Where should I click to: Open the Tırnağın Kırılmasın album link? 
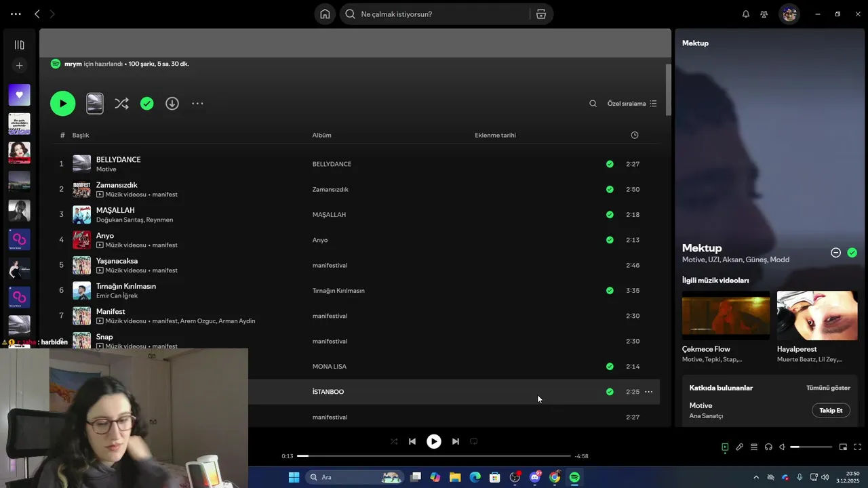[338, 290]
